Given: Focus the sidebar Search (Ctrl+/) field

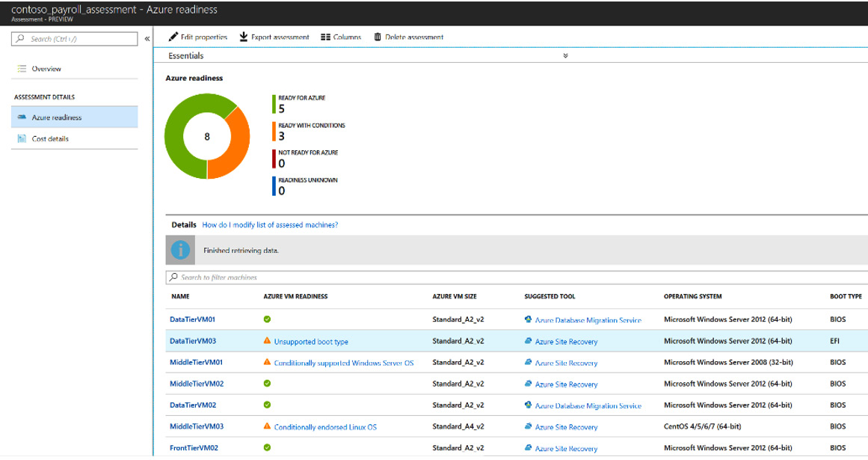Looking at the screenshot, I should 74,39.
